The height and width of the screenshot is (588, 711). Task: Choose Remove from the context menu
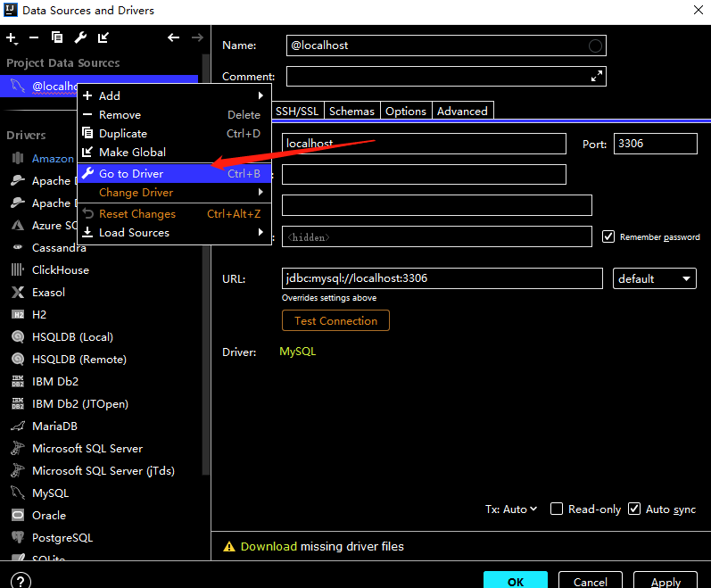tap(175, 115)
